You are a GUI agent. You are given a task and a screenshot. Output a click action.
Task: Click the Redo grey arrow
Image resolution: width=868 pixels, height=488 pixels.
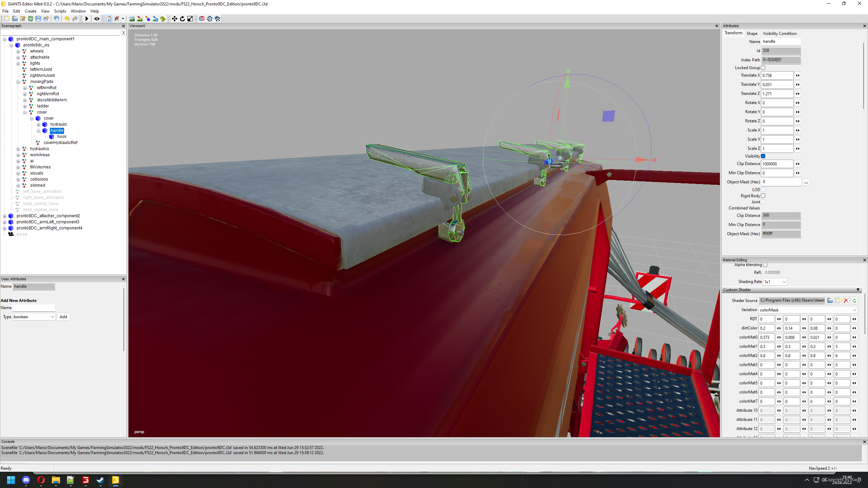(75, 19)
